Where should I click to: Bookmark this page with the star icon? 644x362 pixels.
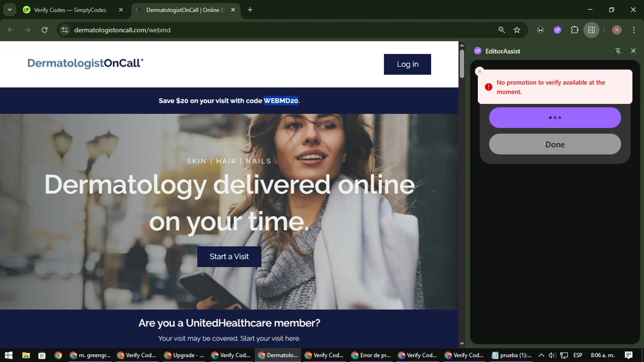tap(517, 30)
